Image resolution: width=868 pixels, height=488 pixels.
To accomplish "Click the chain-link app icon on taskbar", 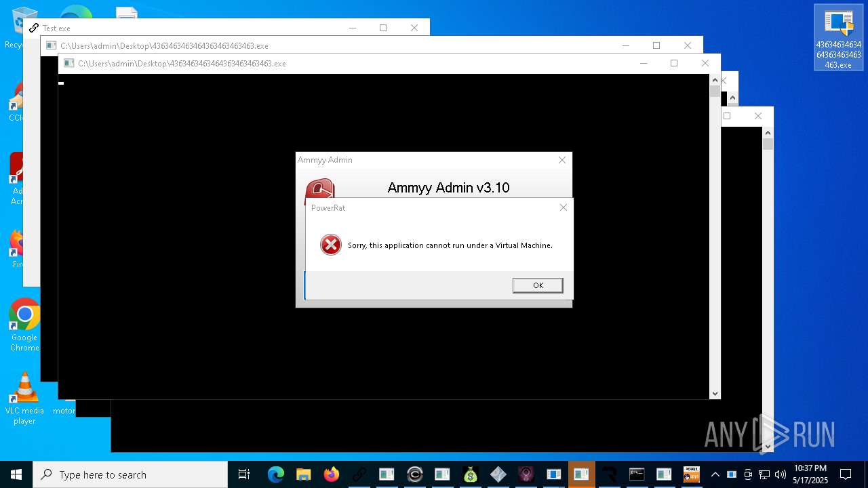I will coord(359,474).
